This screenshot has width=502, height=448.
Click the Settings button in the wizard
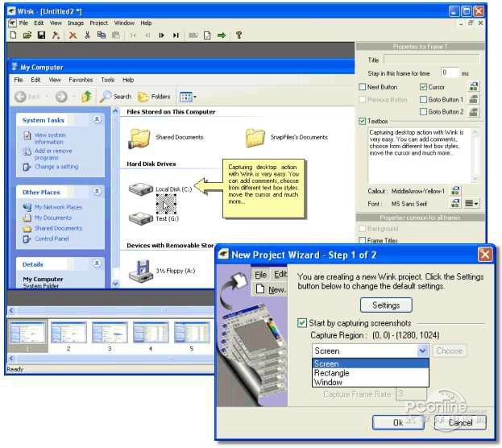click(x=386, y=305)
